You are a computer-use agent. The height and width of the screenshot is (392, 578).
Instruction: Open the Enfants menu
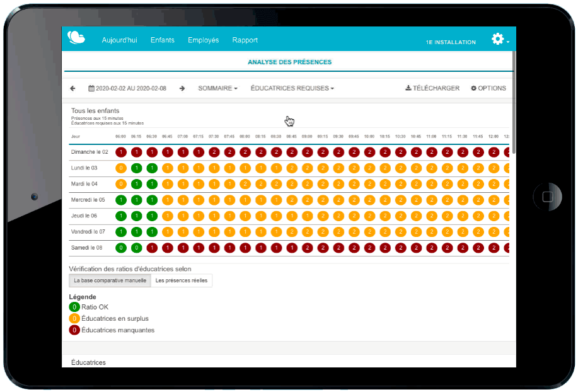[x=162, y=40]
